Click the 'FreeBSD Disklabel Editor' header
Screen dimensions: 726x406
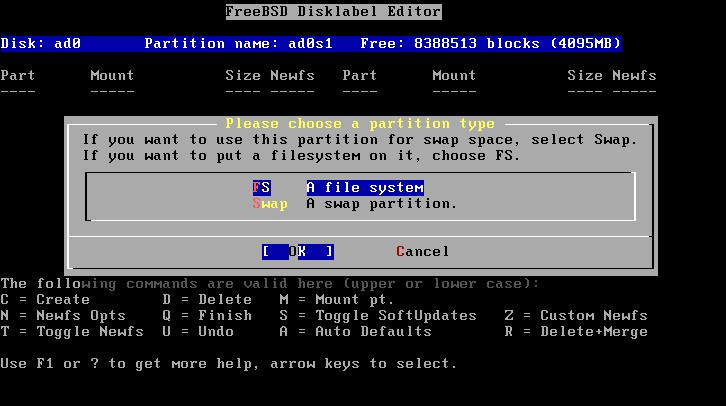333,12
